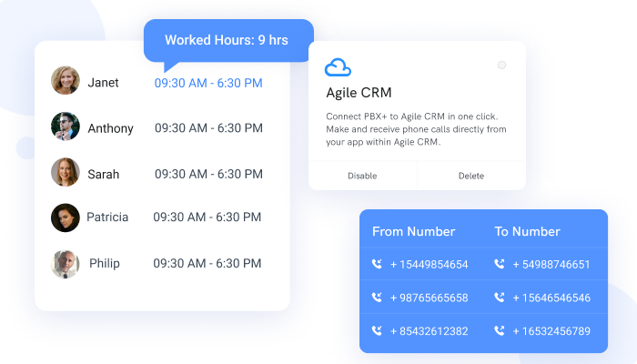Click the To Number column header
Screen dimensions: 637x364
pos(527,231)
